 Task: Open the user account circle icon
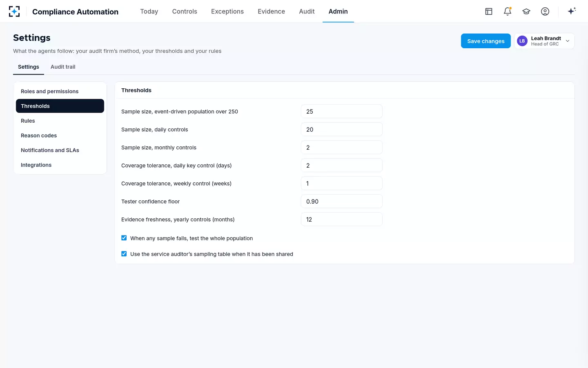point(545,11)
